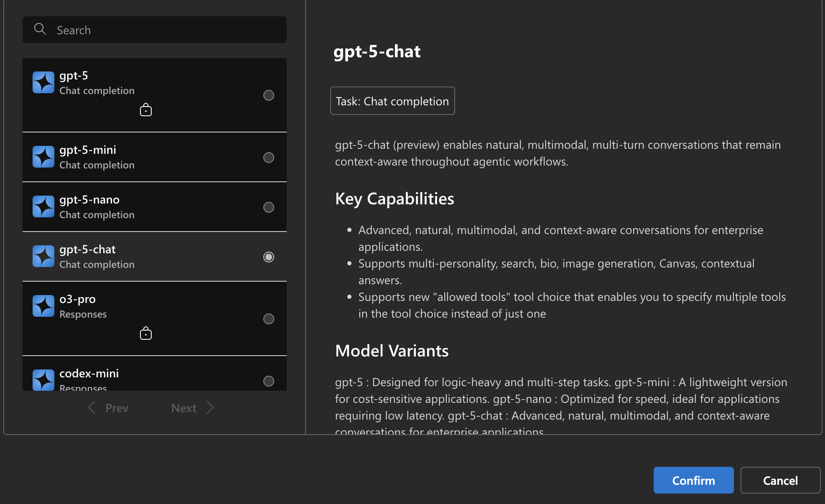Click the Search input field
This screenshot has height=504, width=825.
155,30
